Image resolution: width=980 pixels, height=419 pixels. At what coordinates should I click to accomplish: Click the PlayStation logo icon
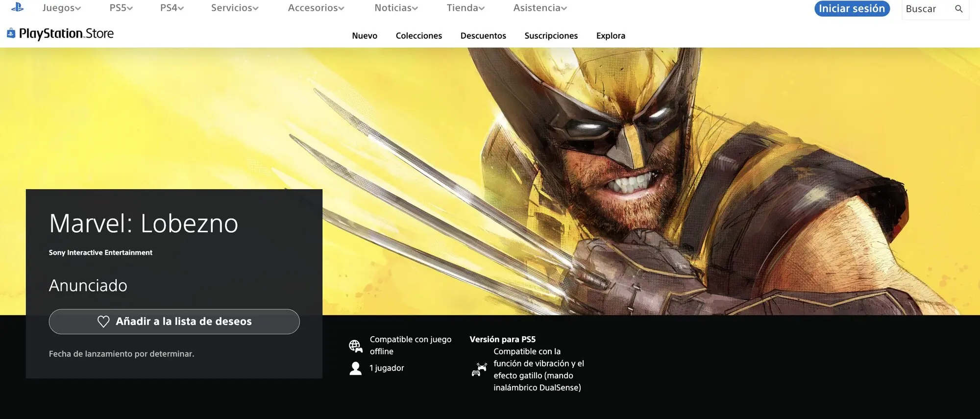pos(18,7)
